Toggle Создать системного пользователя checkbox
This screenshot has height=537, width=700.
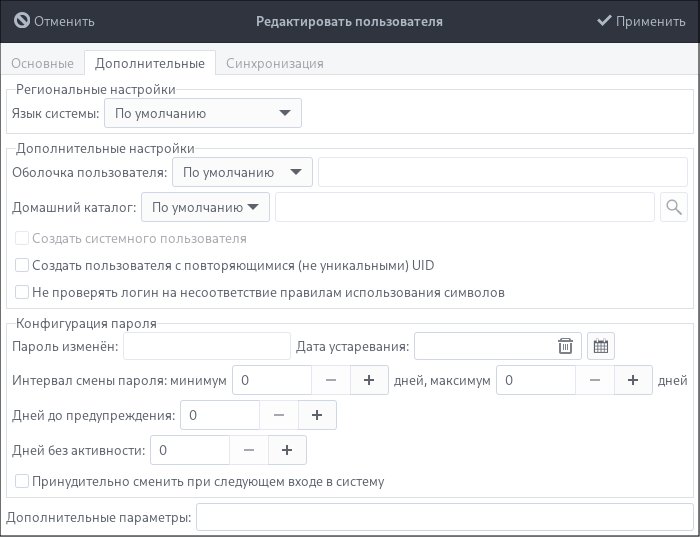coord(22,238)
